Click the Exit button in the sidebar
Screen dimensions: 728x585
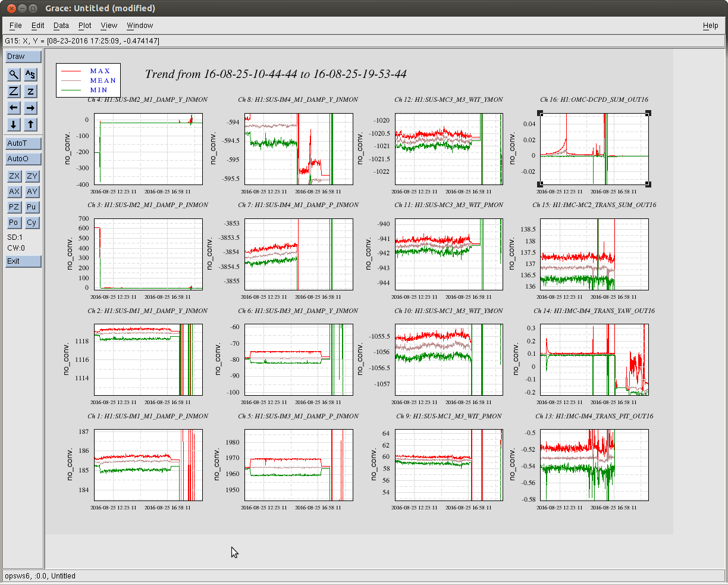pyautogui.click(x=24, y=261)
